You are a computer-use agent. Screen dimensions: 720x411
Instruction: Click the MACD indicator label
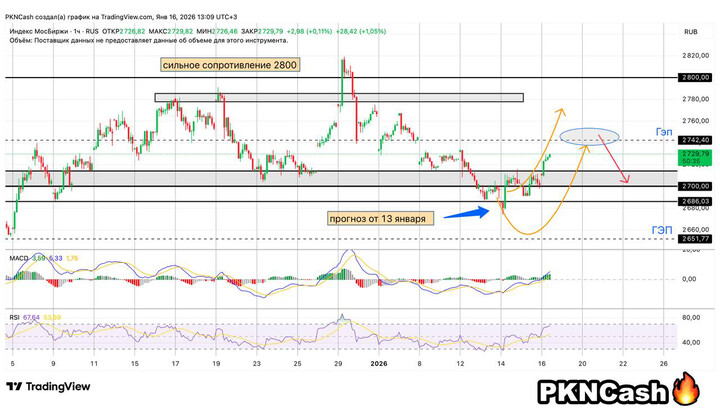[x=18, y=258]
